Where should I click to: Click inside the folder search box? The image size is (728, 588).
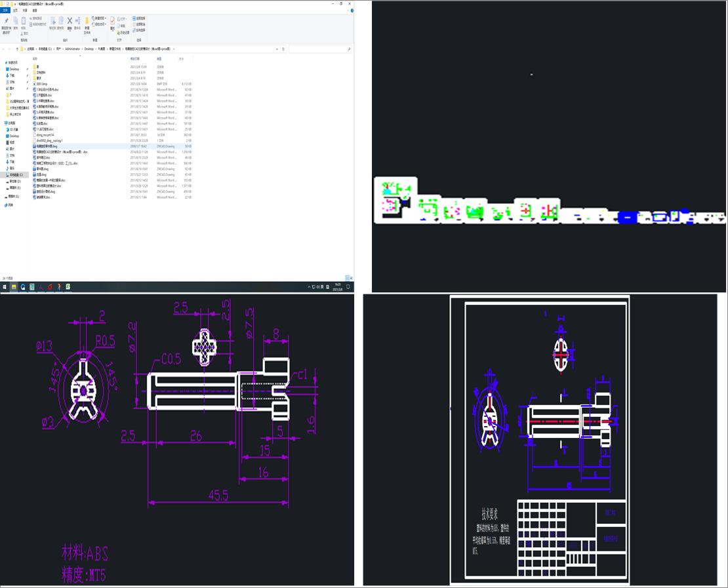[321, 49]
